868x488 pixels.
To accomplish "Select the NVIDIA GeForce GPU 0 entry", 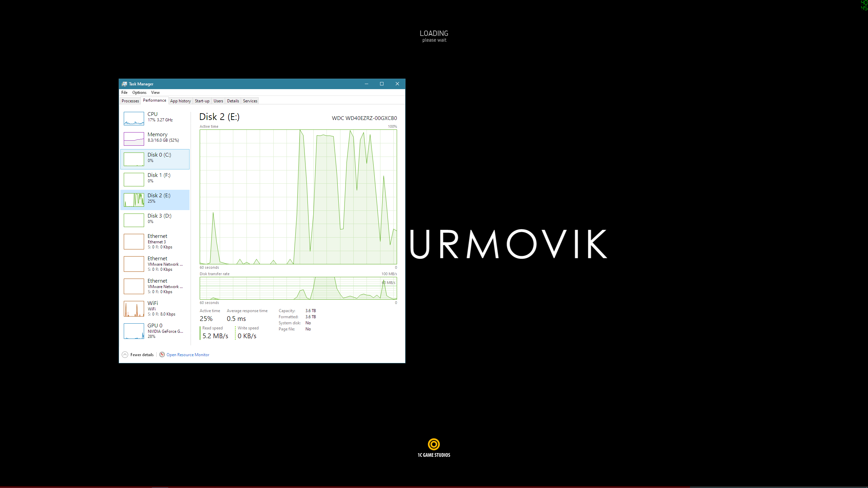I will point(155,331).
